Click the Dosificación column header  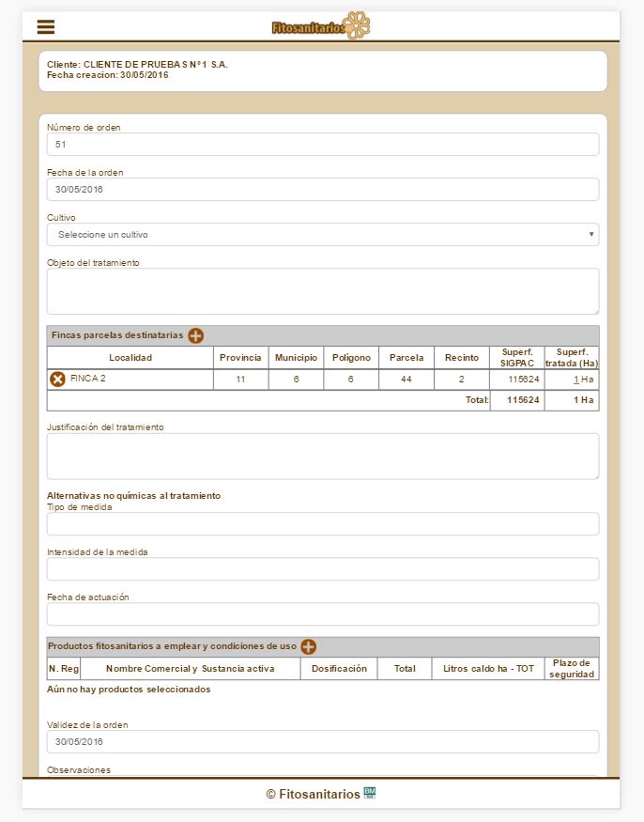(x=339, y=669)
